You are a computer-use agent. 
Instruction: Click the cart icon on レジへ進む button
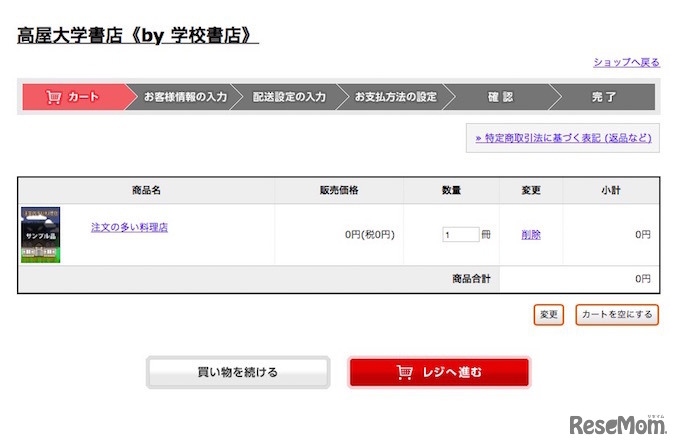(405, 372)
